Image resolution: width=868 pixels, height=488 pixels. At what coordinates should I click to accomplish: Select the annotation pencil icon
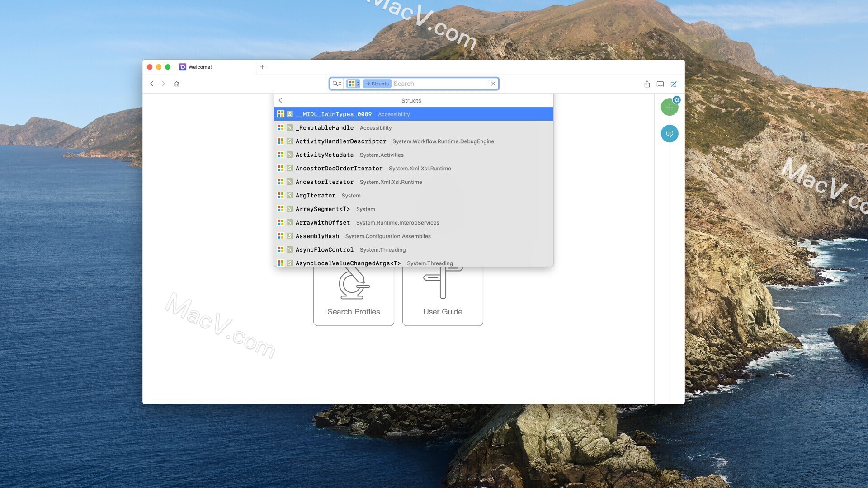tap(674, 84)
